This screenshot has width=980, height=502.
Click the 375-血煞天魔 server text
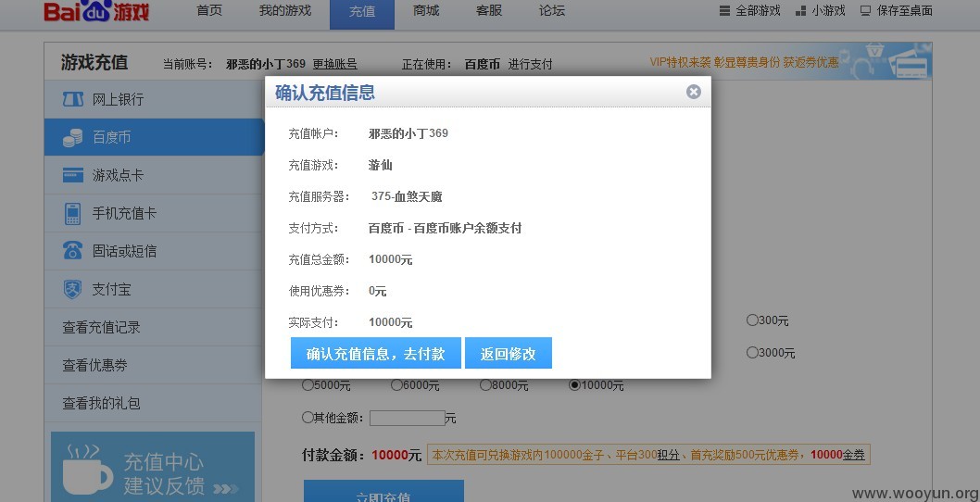[x=407, y=196]
